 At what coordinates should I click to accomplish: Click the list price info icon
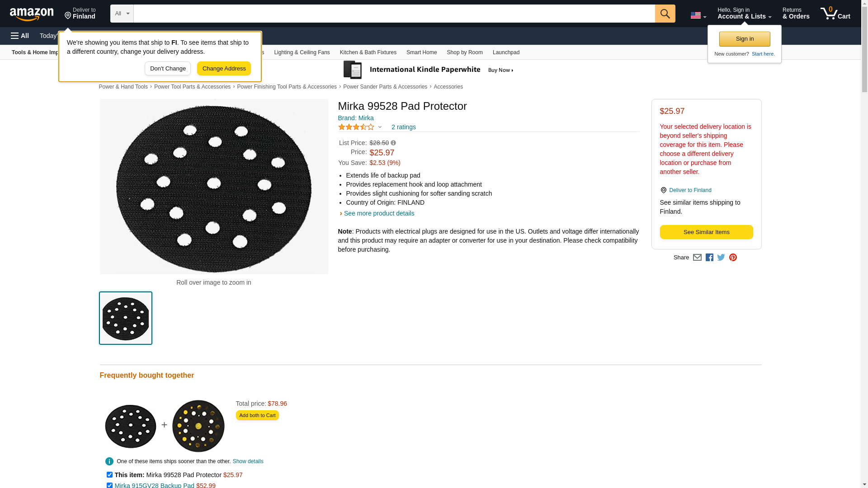click(x=393, y=143)
